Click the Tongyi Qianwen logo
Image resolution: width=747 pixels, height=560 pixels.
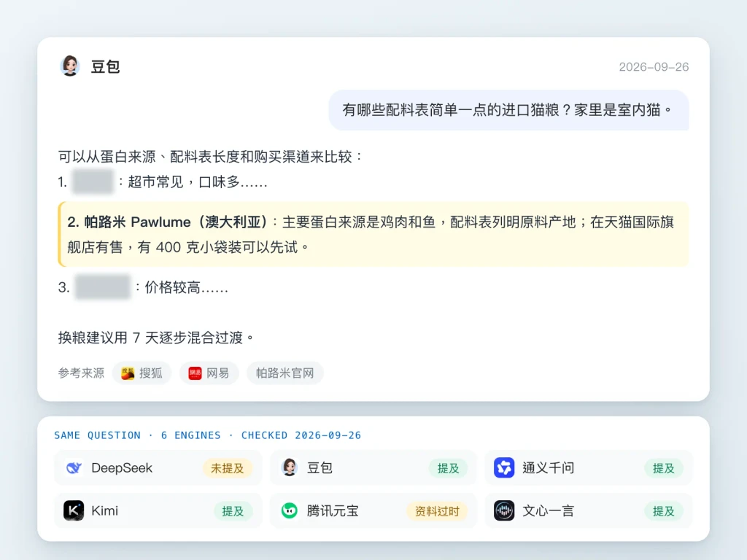point(504,468)
